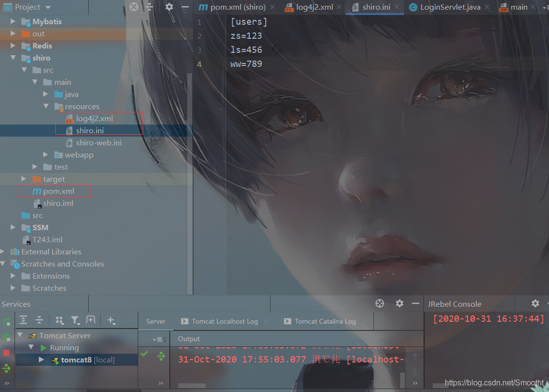
Task: Open Services panel settings gear
Action: [x=400, y=303]
